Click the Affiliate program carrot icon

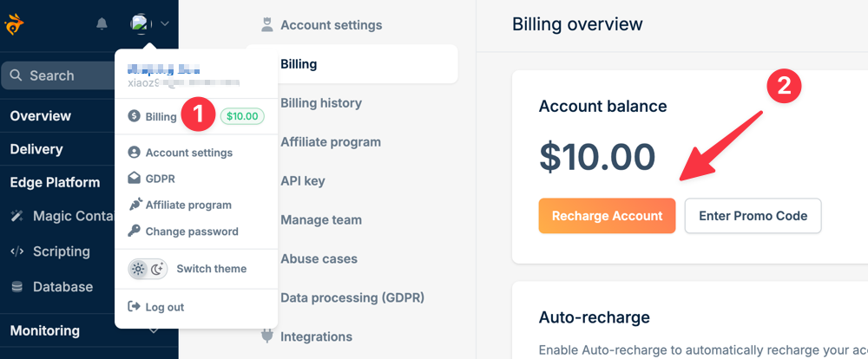(x=134, y=206)
